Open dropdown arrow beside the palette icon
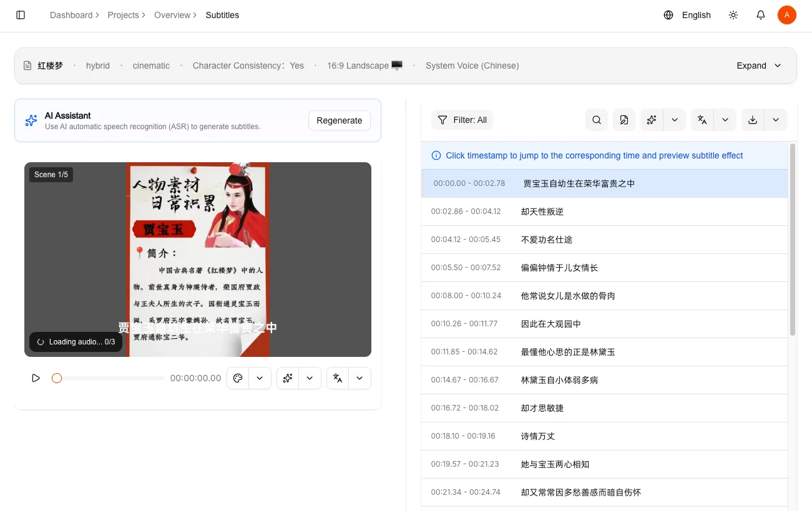The width and height of the screenshot is (812, 511). point(260,378)
